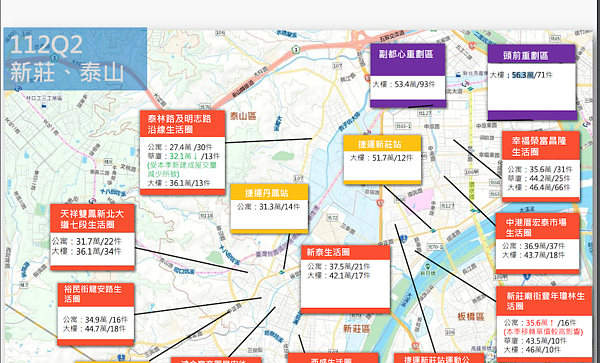Viewport: 600px width, 363px height.
Task: Click the value 華廈:43.5萬/10件
Action: [x=535, y=341]
